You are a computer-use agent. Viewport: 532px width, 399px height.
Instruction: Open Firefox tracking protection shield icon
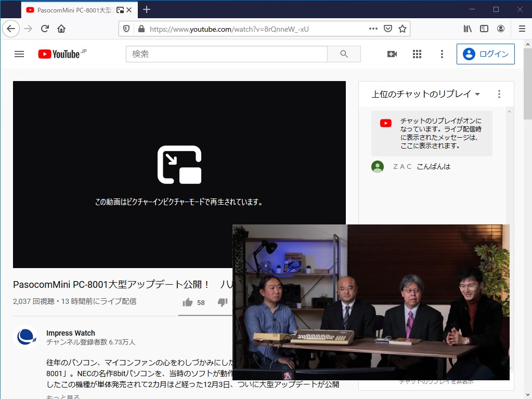pyautogui.click(x=126, y=29)
